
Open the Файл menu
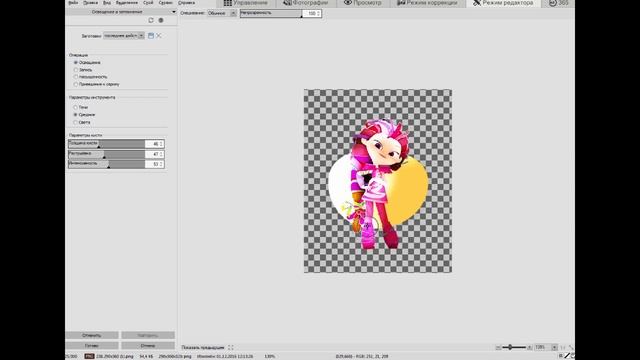point(73,2)
